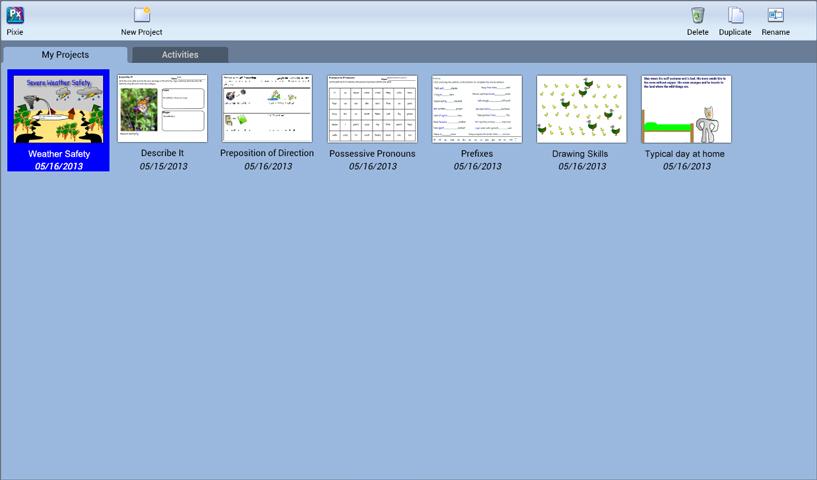Screen dimensions: 817x480
Task: Click the Weather Safety project title
Action: click(x=59, y=154)
